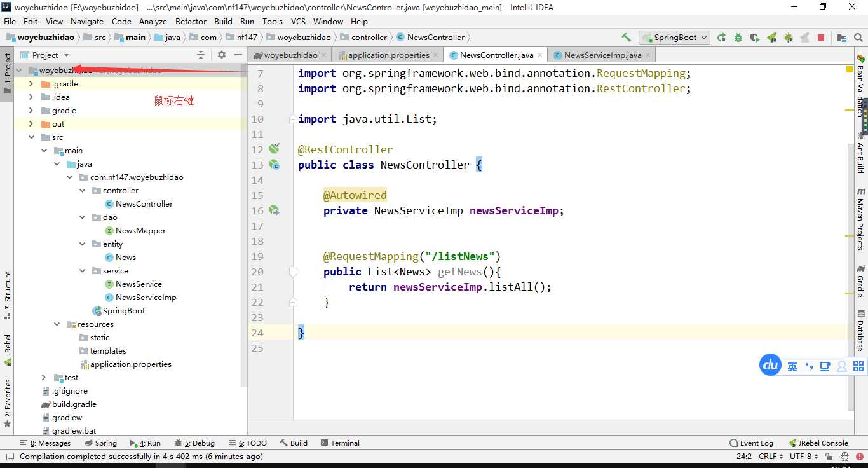Close the application.properties tab
The height and width of the screenshot is (468, 868).
tap(435, 55)
